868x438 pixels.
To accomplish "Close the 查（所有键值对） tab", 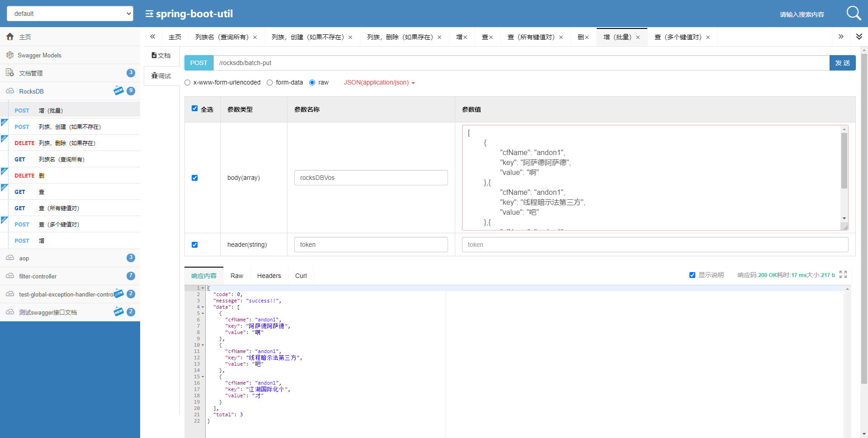I will (x=561, y=38).
